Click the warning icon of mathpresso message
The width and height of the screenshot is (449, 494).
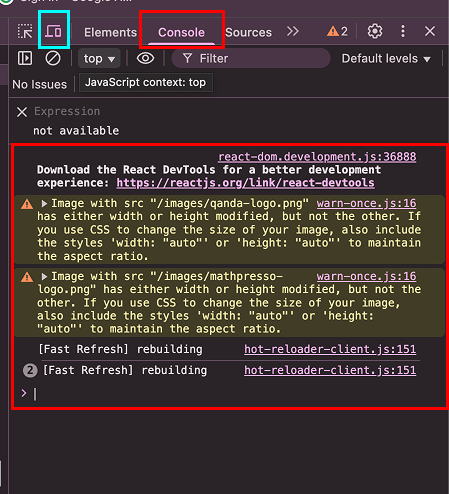(x=27, y=277)
